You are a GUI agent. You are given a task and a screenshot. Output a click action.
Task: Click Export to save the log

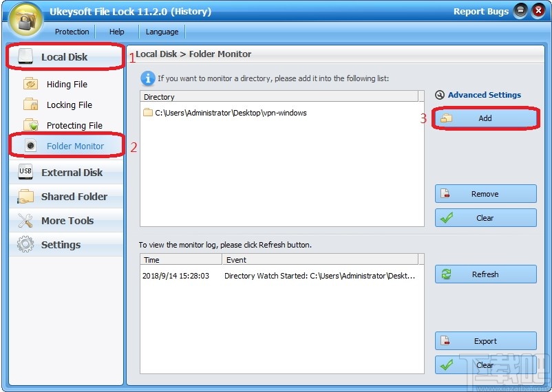(486, 340)
